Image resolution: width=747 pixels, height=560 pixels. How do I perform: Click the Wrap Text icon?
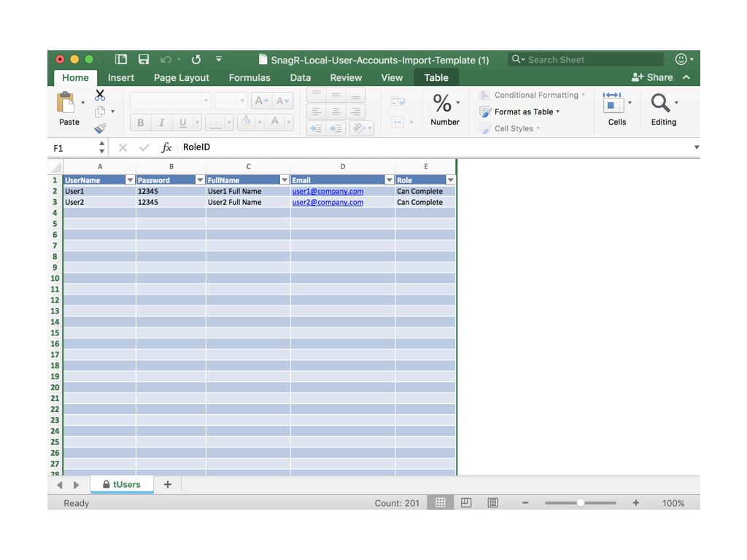pos(398,101)
